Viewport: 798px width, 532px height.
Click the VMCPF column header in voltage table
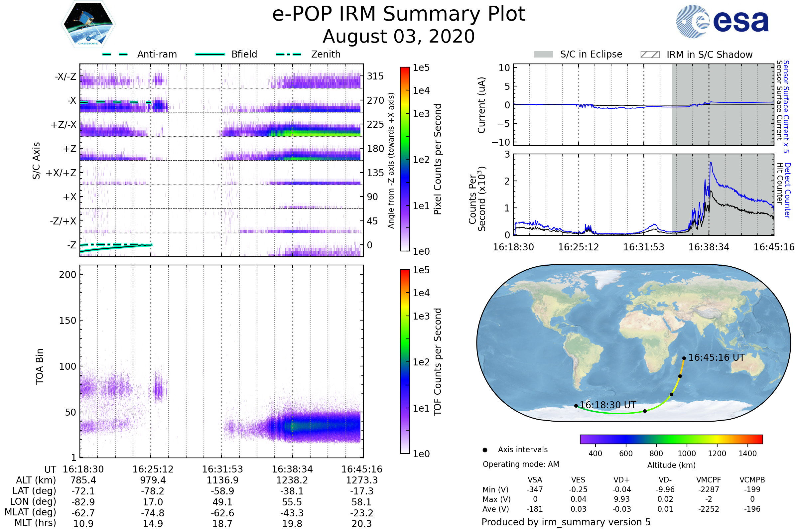point(709,480)
